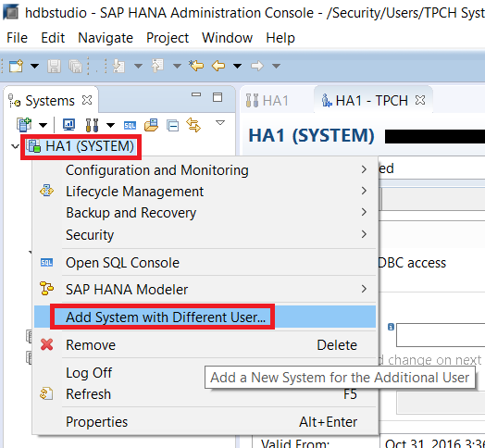Choose Properties from the context menu
Viewport: 485px width, 448px height.
(205, 422)
